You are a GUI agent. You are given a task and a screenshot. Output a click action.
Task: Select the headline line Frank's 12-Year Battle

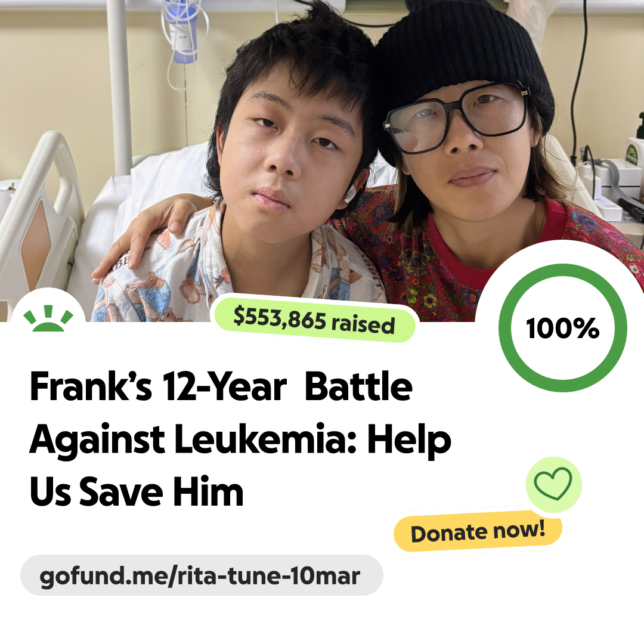(221, 386)
